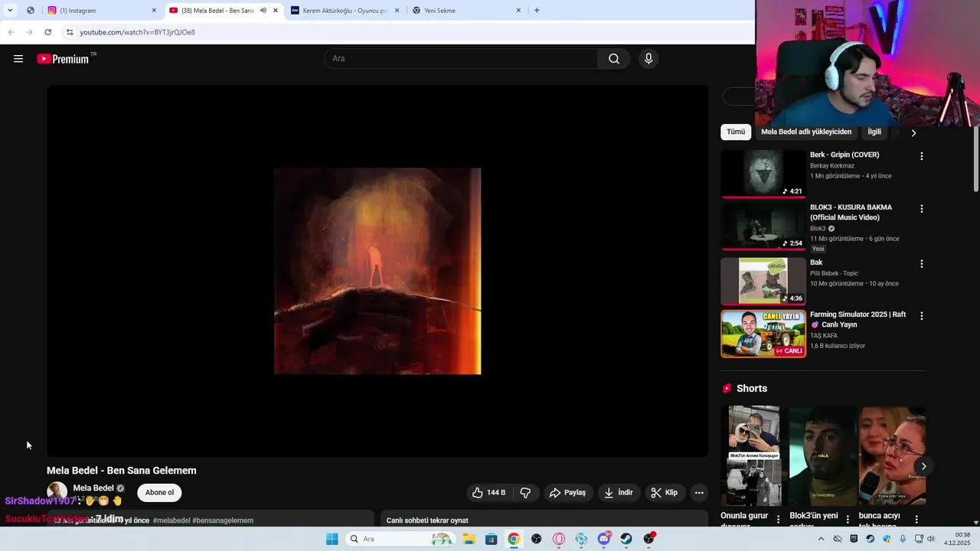Share the video via Paylaş
Image resolution: width=980 pixels, height=551 pixels.
click(568, 493)
